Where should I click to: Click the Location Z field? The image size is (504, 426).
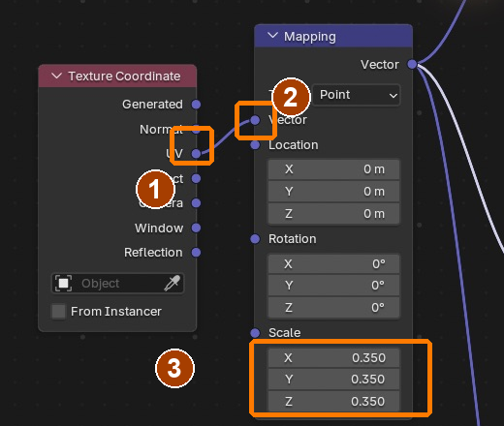[x=333, y=214]
